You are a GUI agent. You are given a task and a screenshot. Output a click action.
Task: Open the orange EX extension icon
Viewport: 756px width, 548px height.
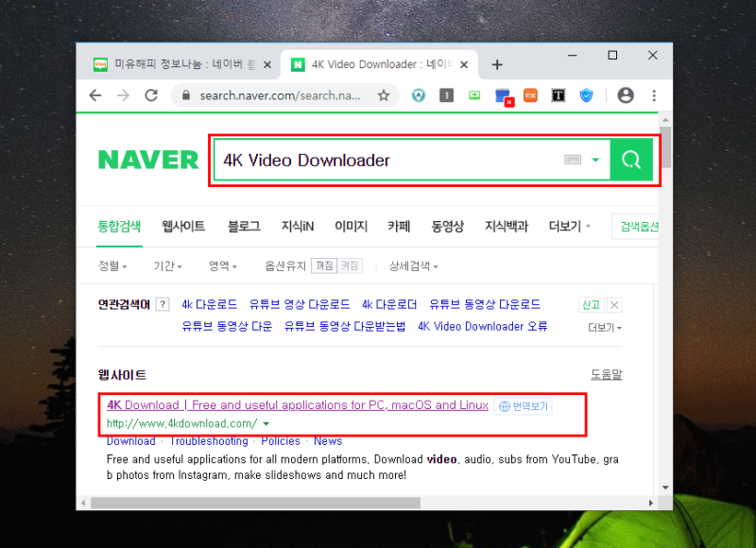(530, 95)
